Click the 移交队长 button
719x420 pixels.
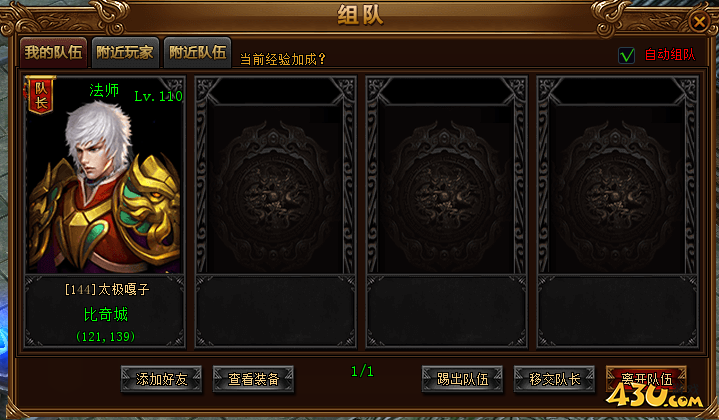point(554,379)
